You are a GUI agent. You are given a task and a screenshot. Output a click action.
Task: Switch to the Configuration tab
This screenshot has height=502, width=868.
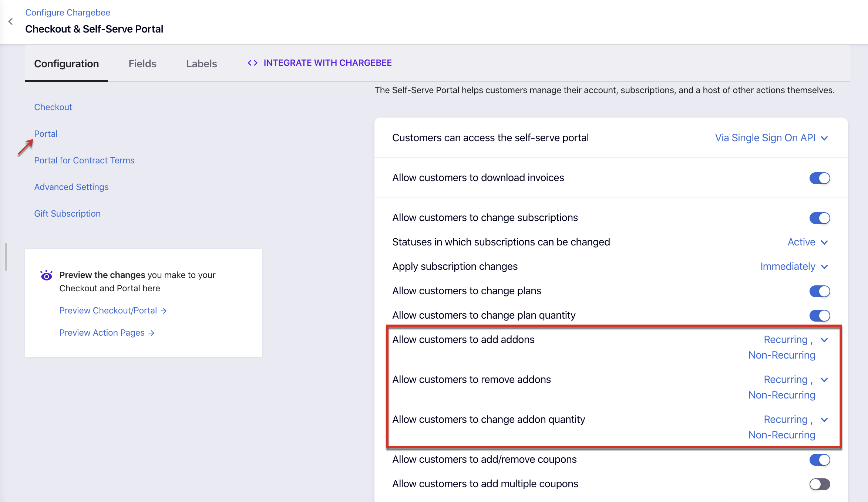click(x=67, y=64)
